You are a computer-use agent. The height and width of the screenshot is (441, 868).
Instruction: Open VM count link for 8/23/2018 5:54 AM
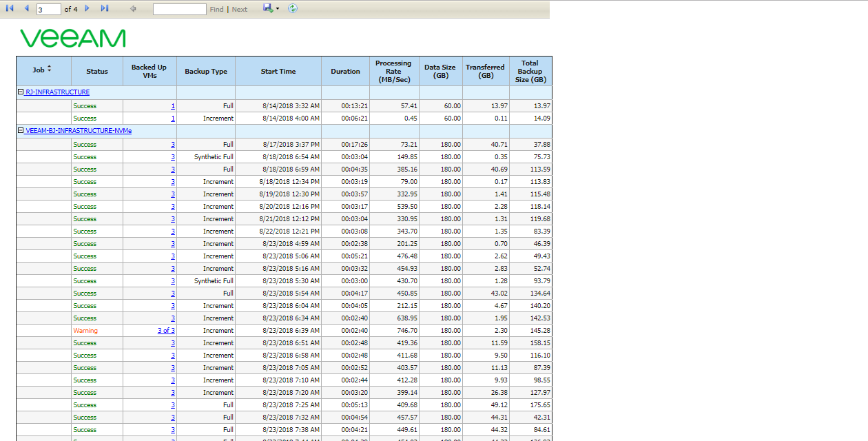(173, 294)
